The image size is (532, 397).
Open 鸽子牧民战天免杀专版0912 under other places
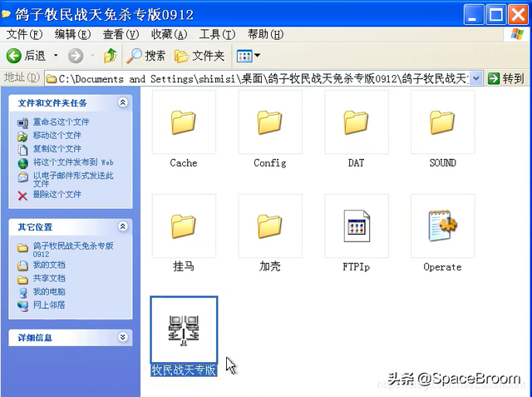73,250
